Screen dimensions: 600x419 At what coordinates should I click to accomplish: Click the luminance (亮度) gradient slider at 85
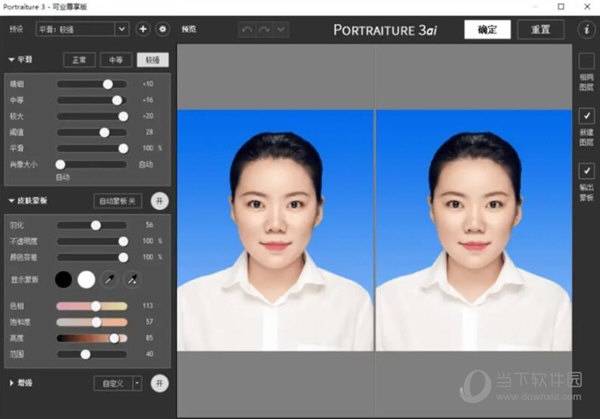pos(92,338)
